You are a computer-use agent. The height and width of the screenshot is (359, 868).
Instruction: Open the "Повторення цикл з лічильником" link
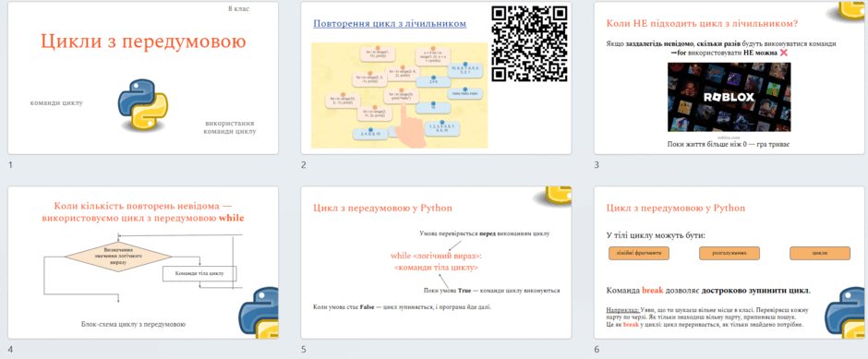click(x=390, y=24)
